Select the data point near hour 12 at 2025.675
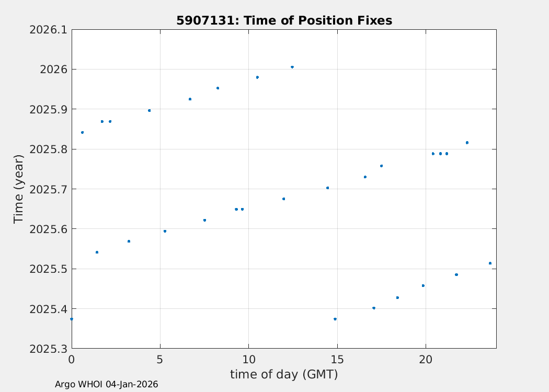The width and height of the screenshot is (549, 392). click(x=283, y=199)
